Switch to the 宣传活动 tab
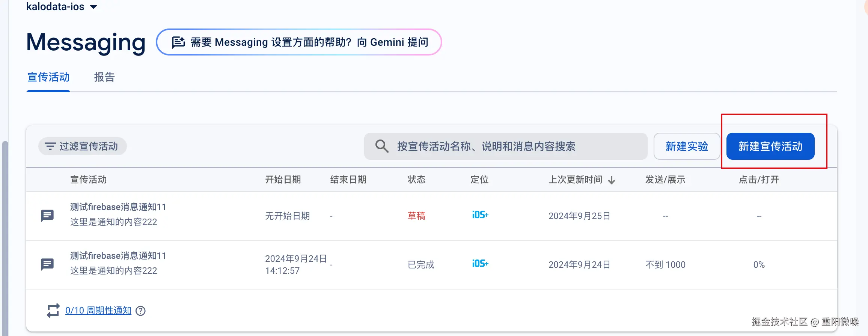The image size is (868, 336). point(48,77)
